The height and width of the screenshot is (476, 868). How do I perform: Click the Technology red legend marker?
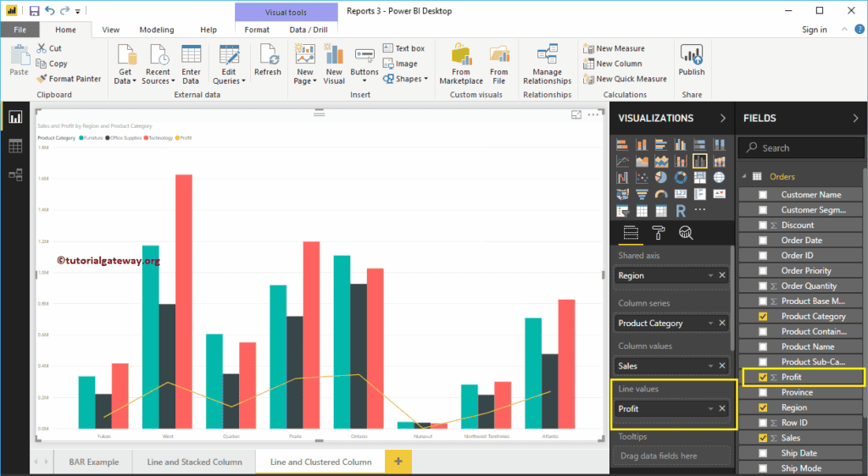pos(146,138)
